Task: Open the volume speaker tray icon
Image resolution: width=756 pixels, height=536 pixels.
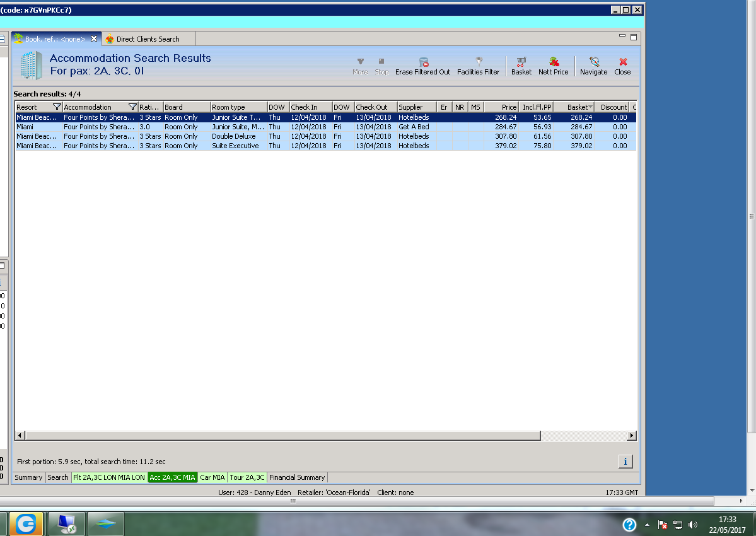Action: [x=693, y=525]
